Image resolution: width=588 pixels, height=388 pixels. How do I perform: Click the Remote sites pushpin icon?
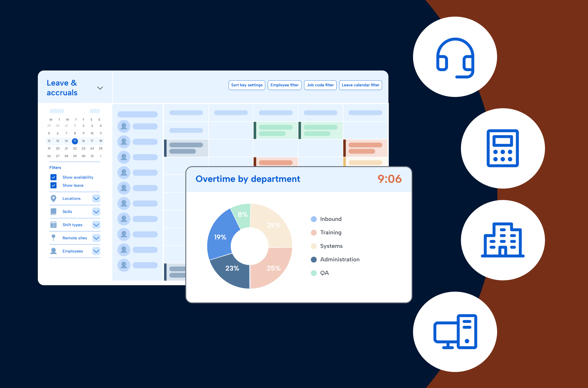[53, 238]
